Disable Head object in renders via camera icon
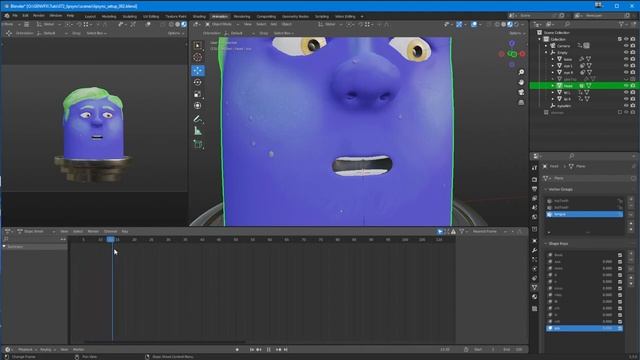This screenshot has height=360, width=640. (633, 86)
